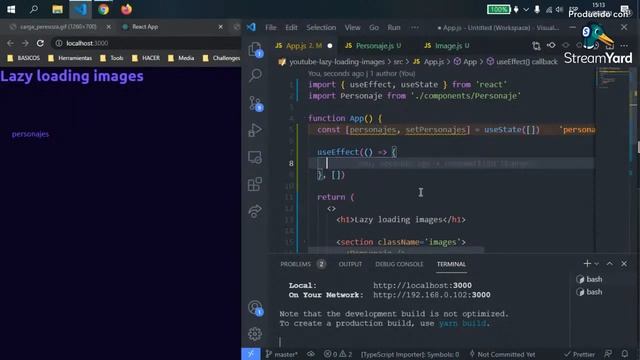Open the Tools bookmarks folder
The image size is (640, 360).
[x=112, y=58]
